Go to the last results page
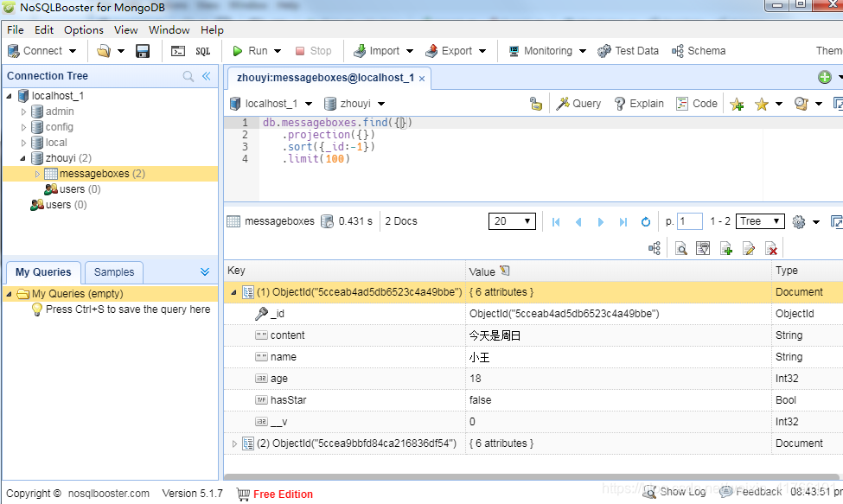 (623, 222)
